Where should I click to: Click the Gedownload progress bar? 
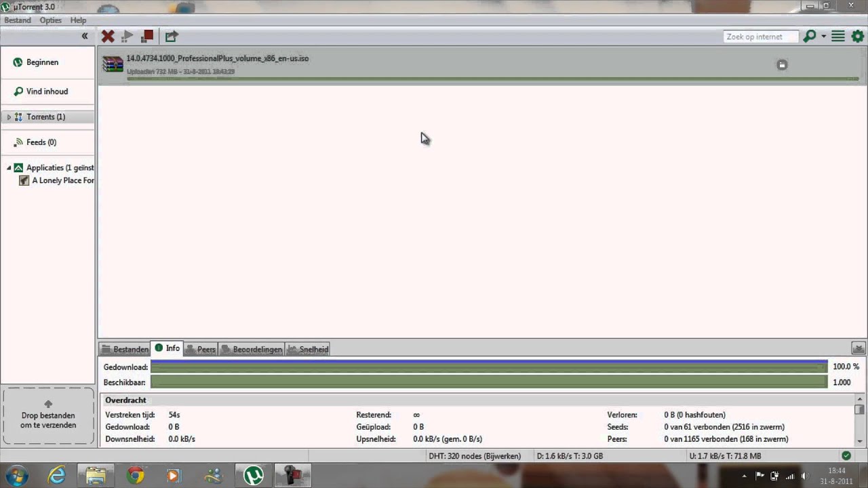point(489,367)
